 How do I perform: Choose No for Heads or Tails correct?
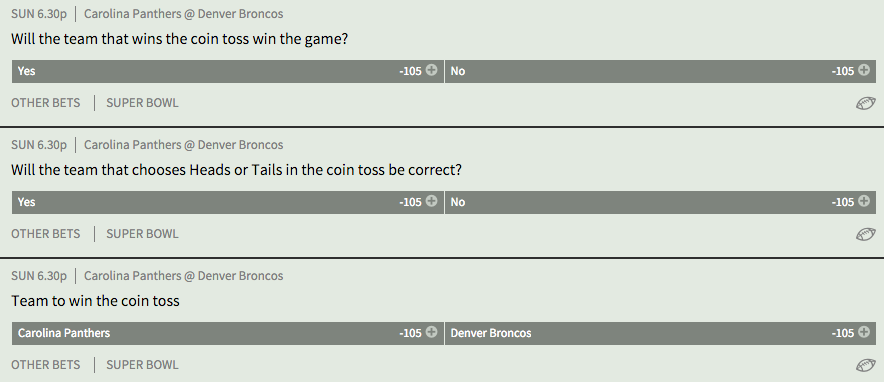(x=660, y=202)
